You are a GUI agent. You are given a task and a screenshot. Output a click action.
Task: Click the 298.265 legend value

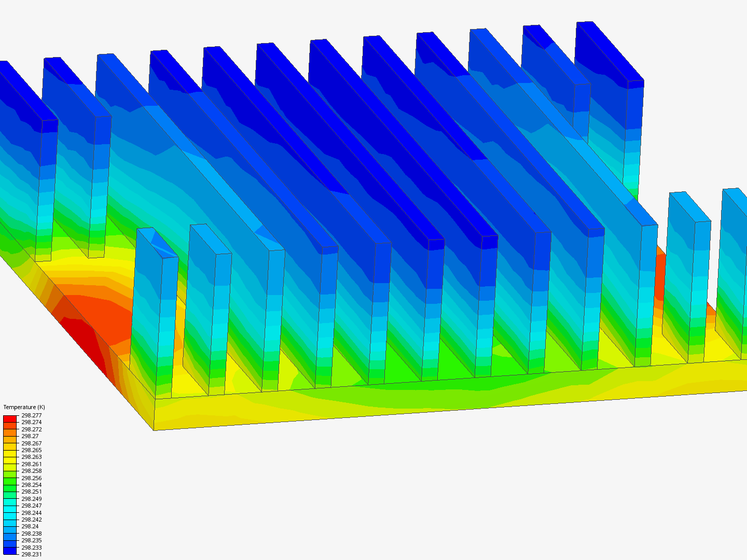click(32, 450)
